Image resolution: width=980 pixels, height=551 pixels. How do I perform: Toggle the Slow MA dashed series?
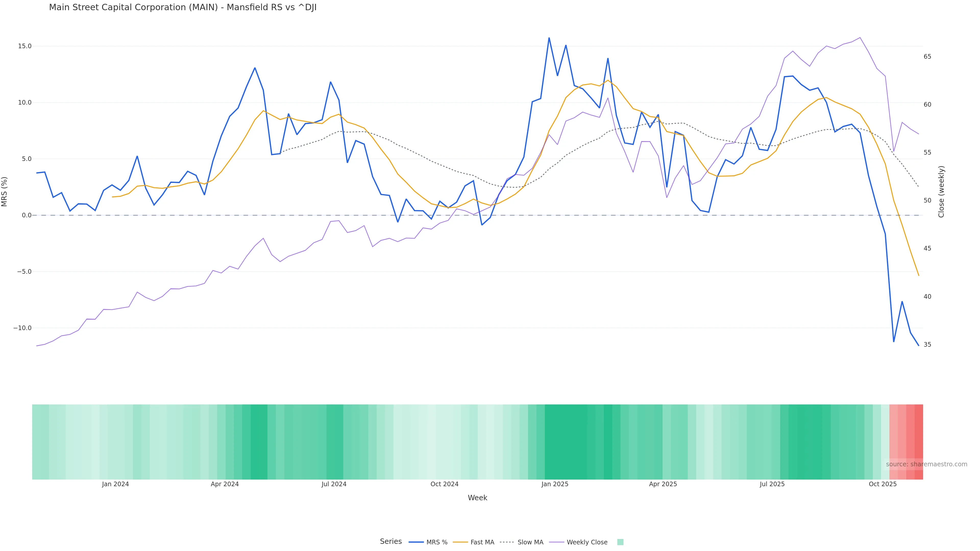pyautogui.click(x=530, y=542)
